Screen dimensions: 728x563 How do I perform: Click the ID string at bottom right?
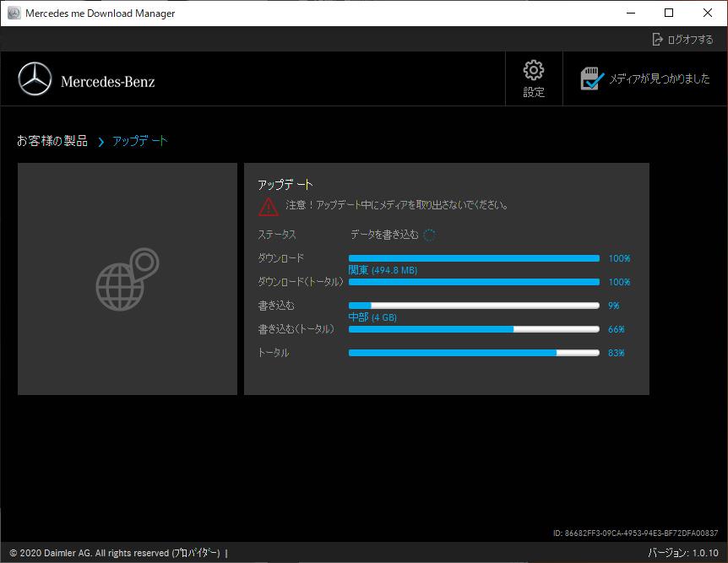[x=636, y=533]
